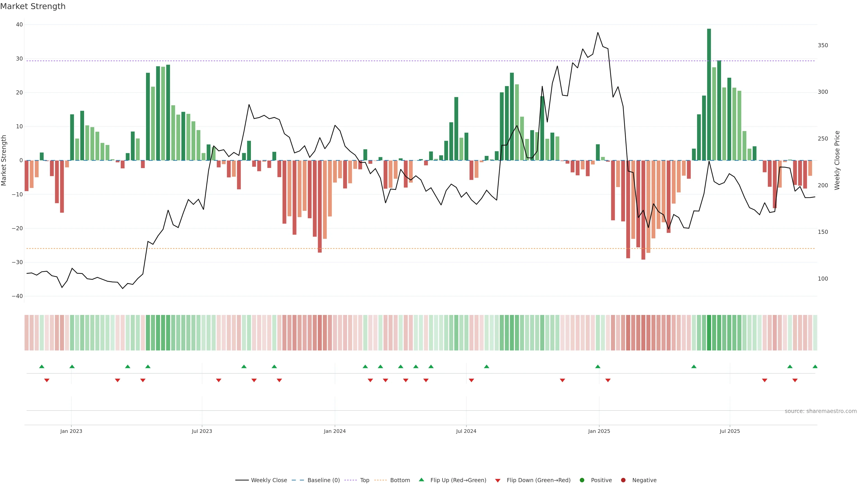Click the darkest green heatmap strip cell
This screenshot has width=868, height=488.
(x=709, y=332)
